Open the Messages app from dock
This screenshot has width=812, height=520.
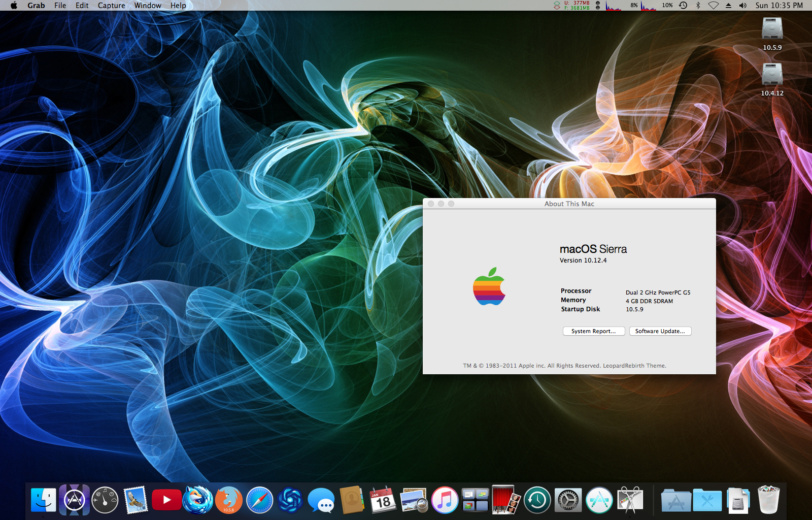[321, 500]
